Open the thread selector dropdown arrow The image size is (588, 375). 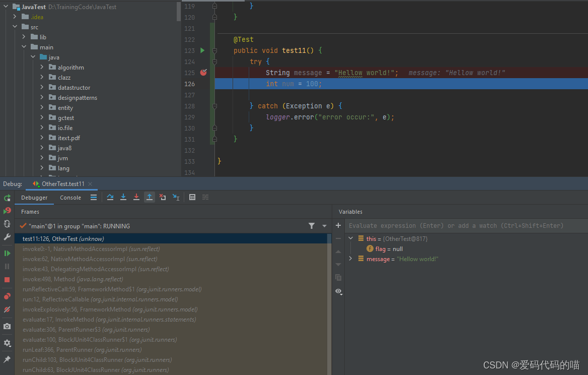coord(324,226)
